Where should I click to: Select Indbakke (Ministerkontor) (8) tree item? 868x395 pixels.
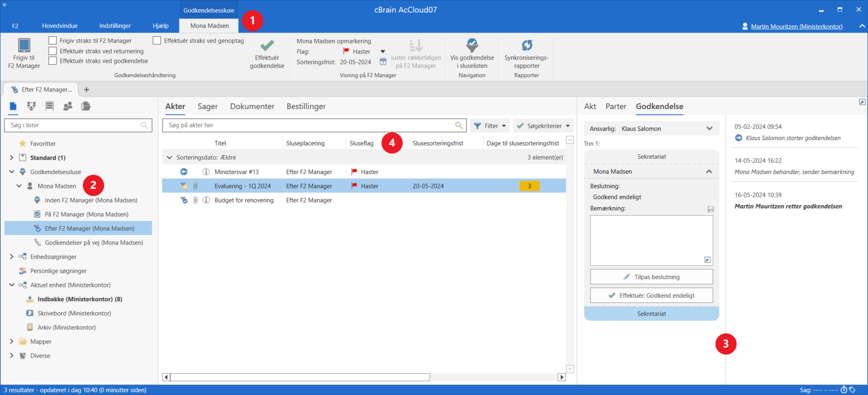(x=80, y=299)
